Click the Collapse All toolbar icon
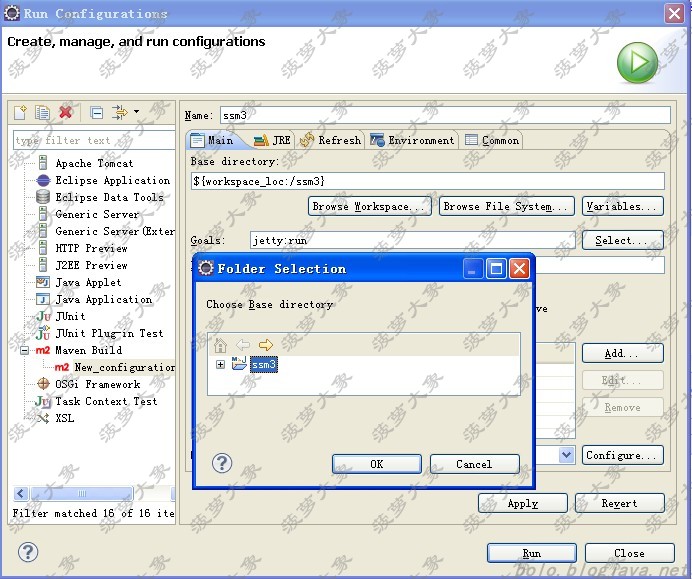 click(x=97, y=113)
